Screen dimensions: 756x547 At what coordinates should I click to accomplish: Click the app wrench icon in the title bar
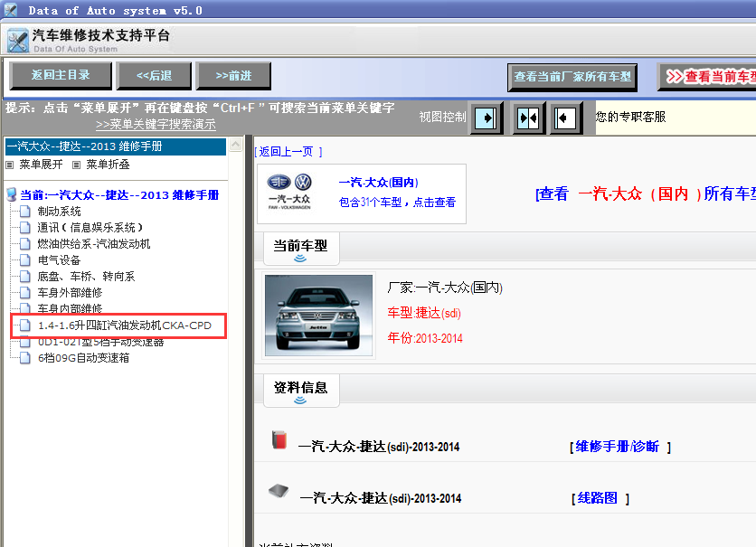tap(11, 10)
